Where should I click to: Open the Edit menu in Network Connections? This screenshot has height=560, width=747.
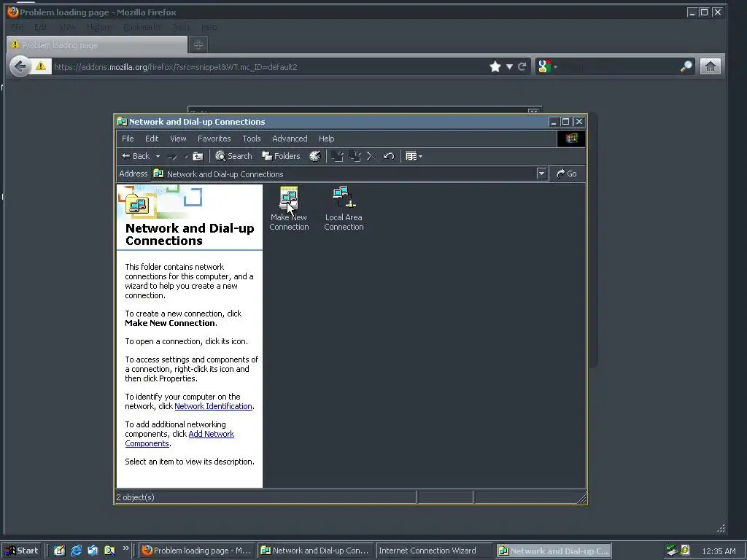tap(152, 139)
